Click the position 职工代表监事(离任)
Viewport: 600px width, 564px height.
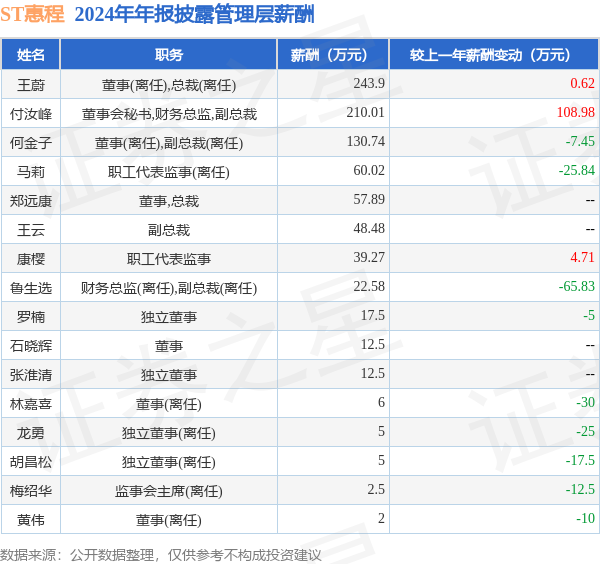(169, 172)
